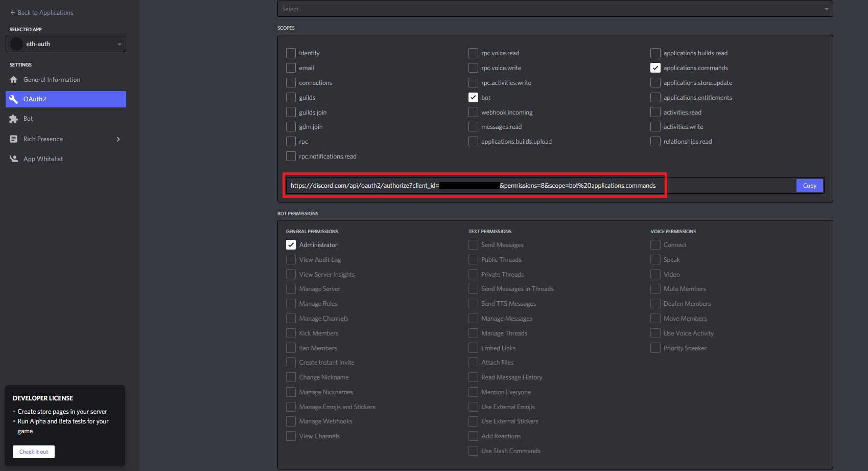
Task: Click the Rich Presence document icon
Action: click(x=14, y=139)
